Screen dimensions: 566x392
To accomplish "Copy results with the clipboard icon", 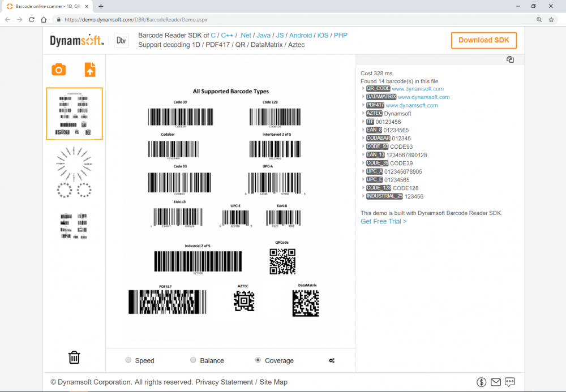I will pos(510,59).
